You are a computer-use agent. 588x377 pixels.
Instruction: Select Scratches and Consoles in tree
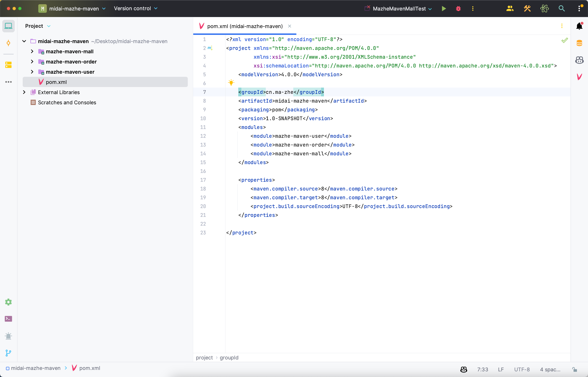pyautogui.click(x=67, y=102)
